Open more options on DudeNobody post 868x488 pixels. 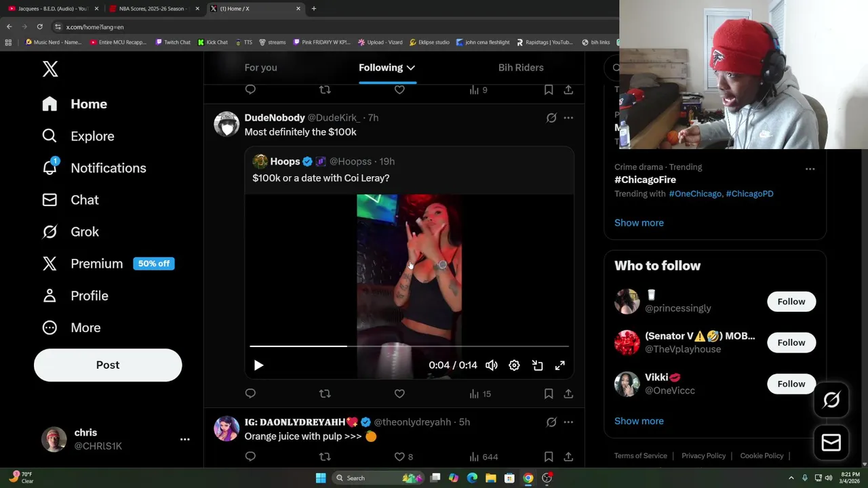[x=568, y=118]
